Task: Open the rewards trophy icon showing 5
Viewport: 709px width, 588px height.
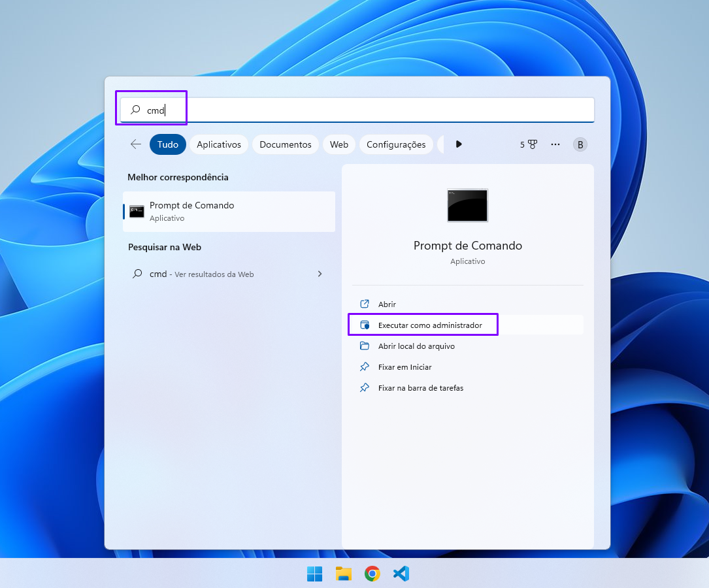Action: click(528, 144)
